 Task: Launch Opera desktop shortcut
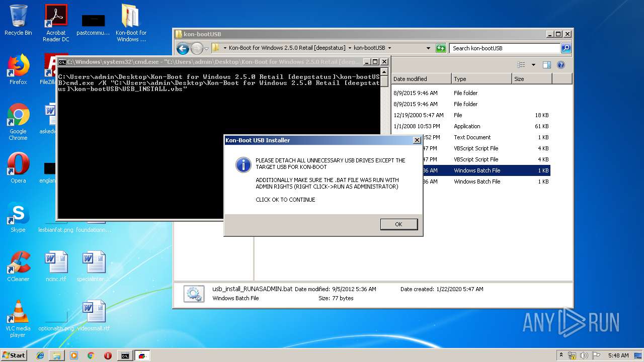point(18,168)
